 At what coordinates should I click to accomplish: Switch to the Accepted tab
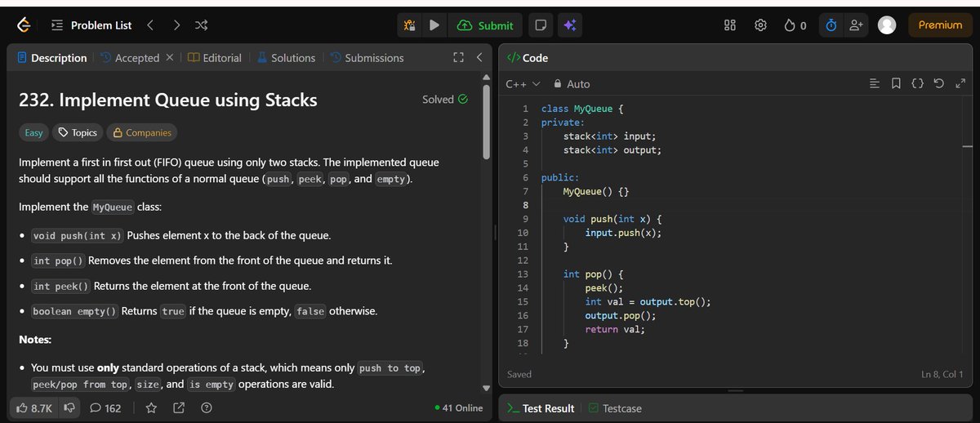(x=129, y=58)
